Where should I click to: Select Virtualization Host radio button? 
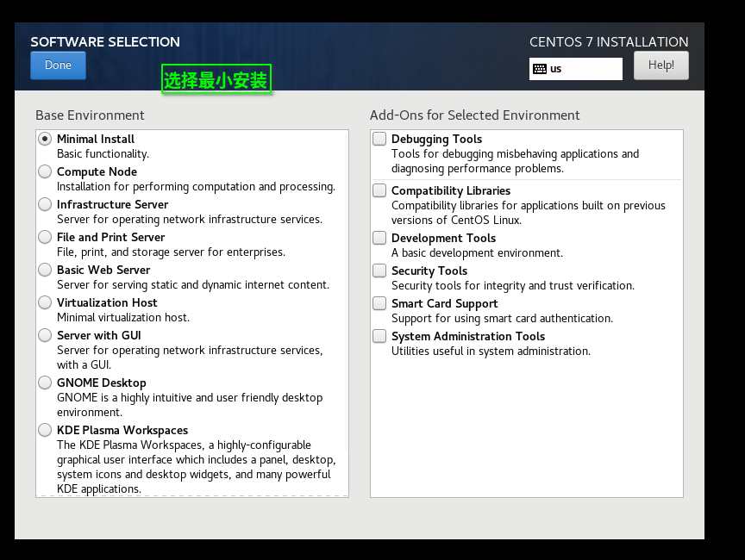(x=45, y=302)
